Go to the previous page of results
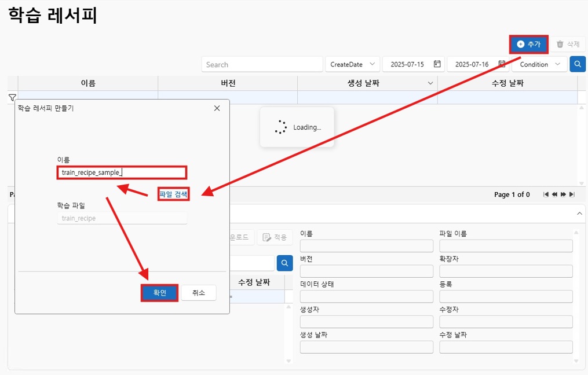Screen dimensions: 588x375 coord(554,194)
